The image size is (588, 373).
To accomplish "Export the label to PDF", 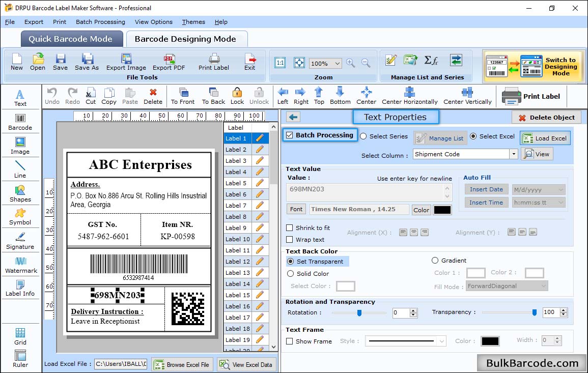I will (x=169, y=62).
